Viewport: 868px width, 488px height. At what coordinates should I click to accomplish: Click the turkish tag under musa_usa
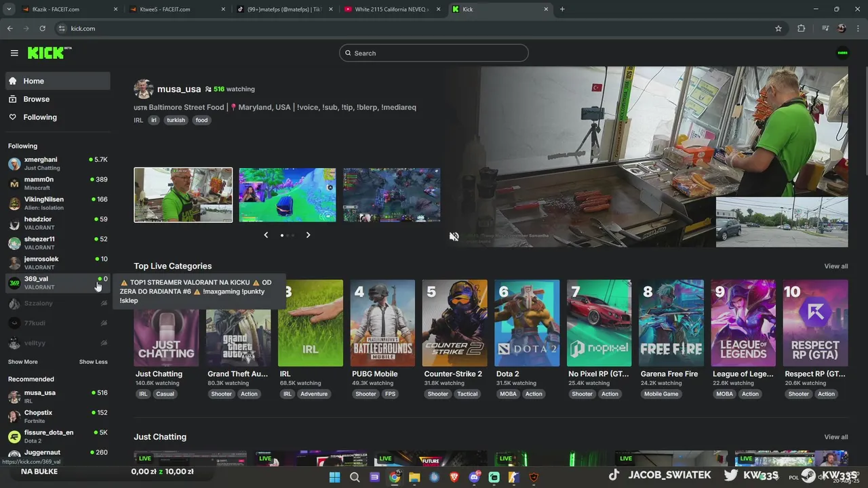tap(176, 120)
